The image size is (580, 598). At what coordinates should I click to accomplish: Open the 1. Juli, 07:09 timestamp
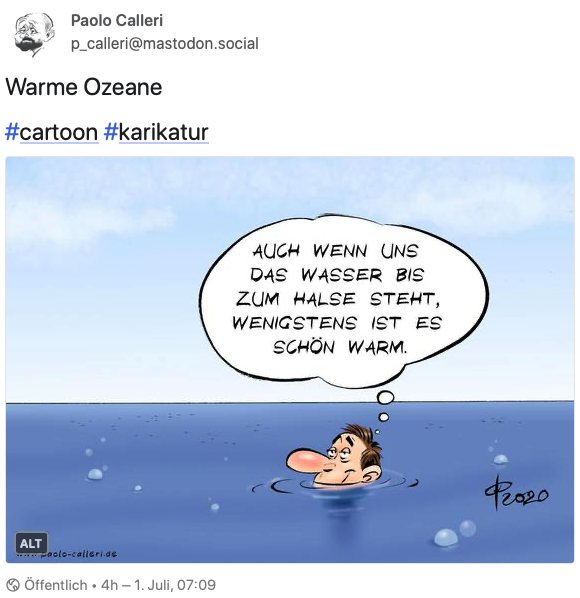click(175, 585)
